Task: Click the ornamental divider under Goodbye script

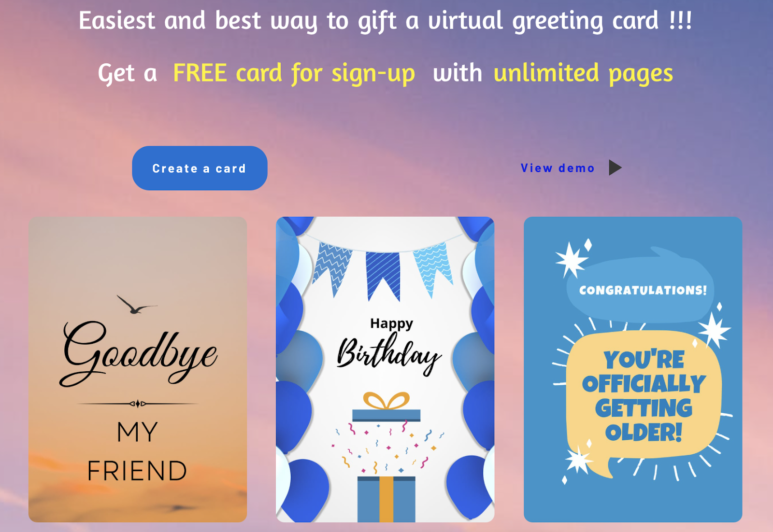Action: (x=138, y=404)
